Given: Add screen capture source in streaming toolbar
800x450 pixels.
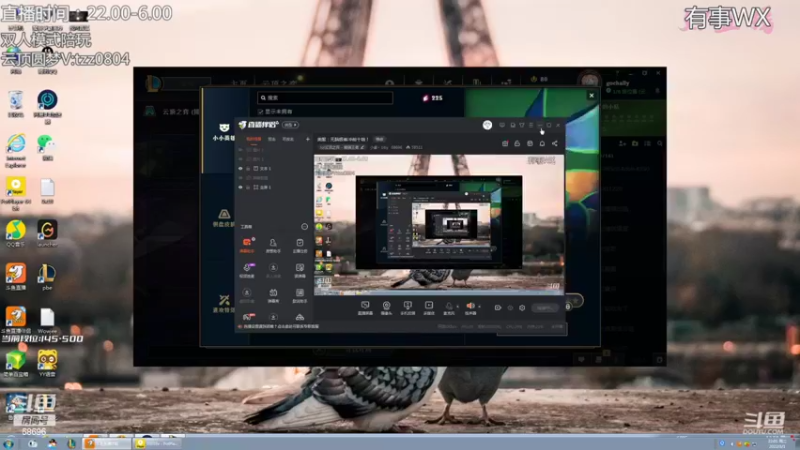Looking at the screenshot, I should tap(365, 308).
